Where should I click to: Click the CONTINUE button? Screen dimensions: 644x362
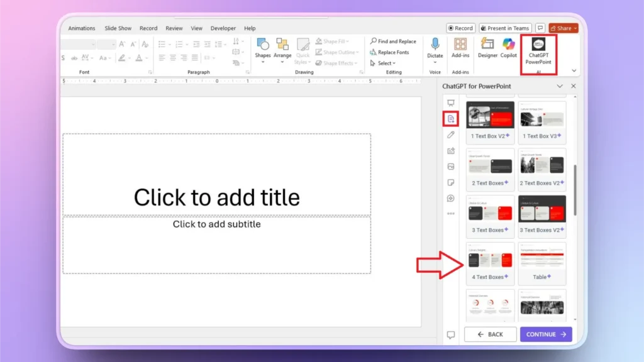coord(546,334)
